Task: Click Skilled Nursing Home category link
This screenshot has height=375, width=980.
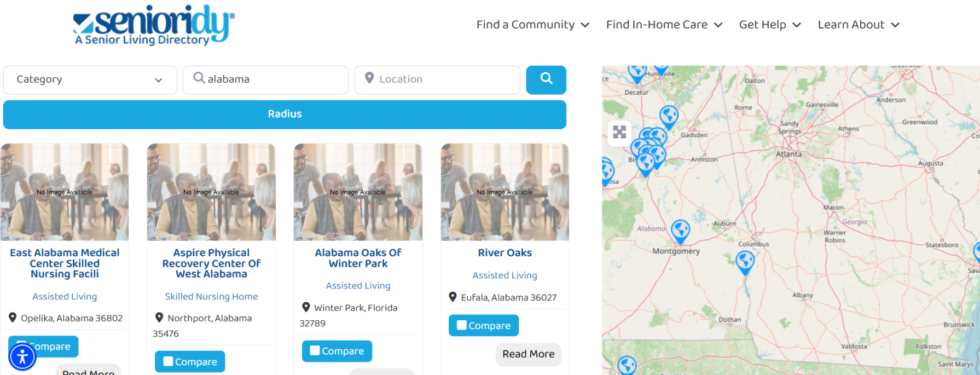Action: coord(211,296)
